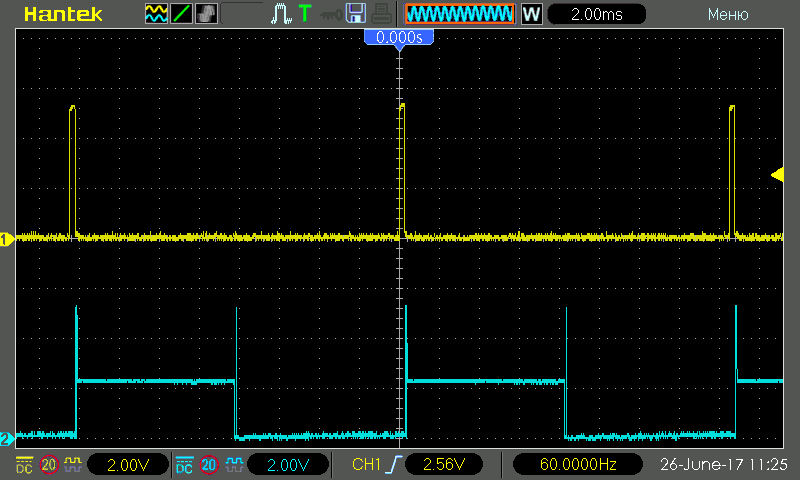Click the floppy disk save icon
The width and height of the screenshot is (800, 480).
coord(355,14)
